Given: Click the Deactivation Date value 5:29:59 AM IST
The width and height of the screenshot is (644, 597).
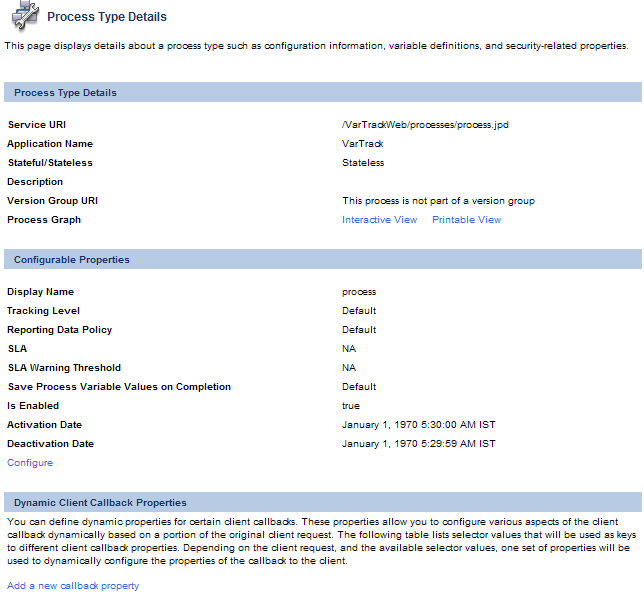Looking at the screenshot, I should coord(419,444).
